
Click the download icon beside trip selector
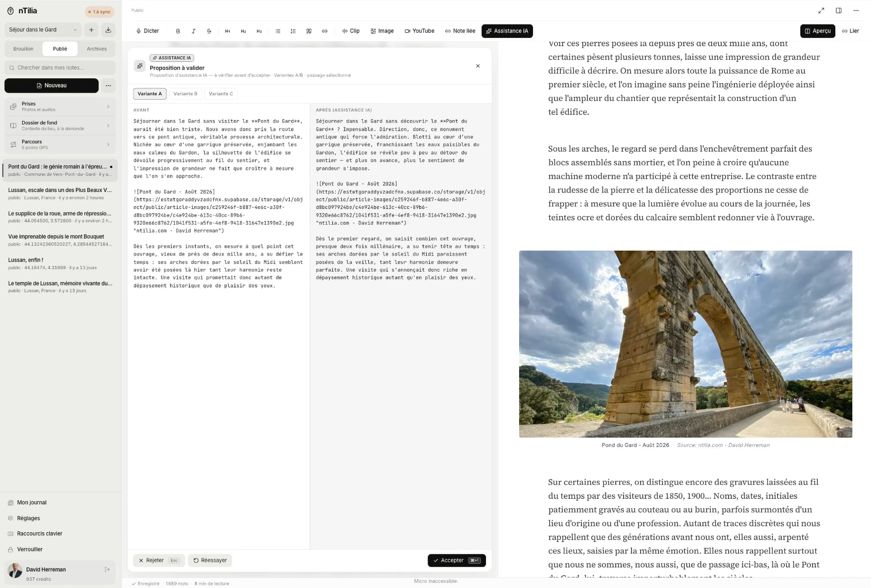pyautogui.click(x=108, y=30)
